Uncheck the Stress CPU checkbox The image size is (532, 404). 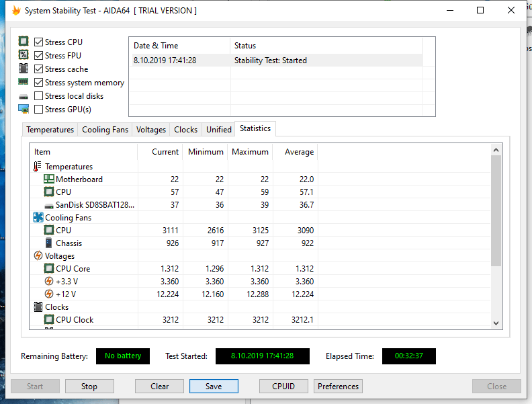39,42
